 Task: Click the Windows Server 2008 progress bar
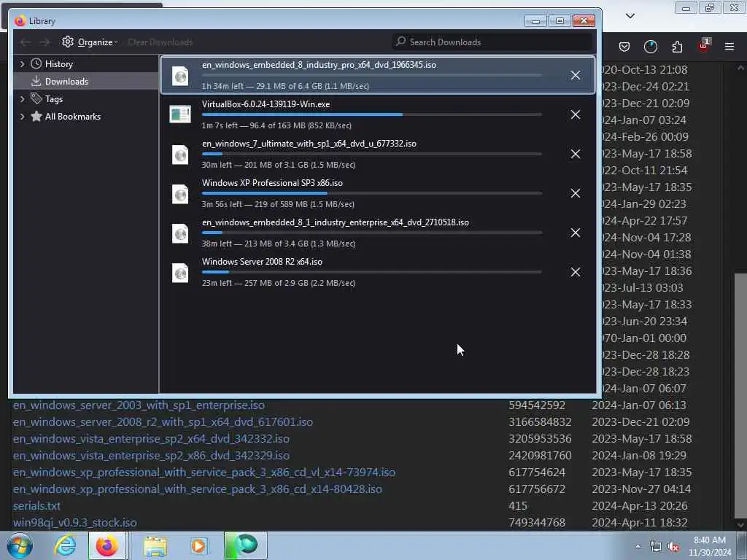[371, 272]
